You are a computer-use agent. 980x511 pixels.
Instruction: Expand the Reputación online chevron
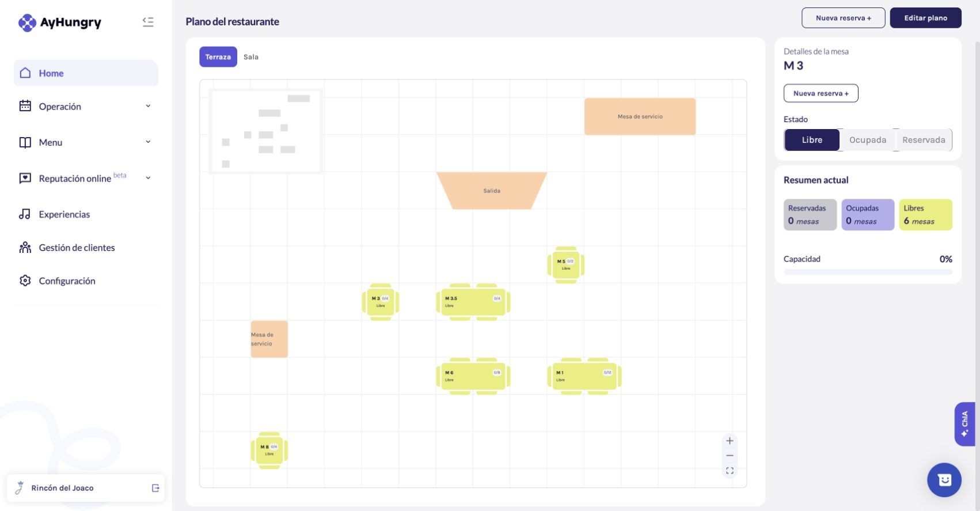[x=148, y=178]
